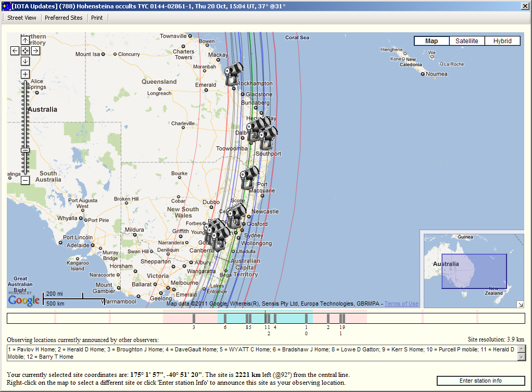
Task: Open the Terms of Use link
Action: (401, 304)
